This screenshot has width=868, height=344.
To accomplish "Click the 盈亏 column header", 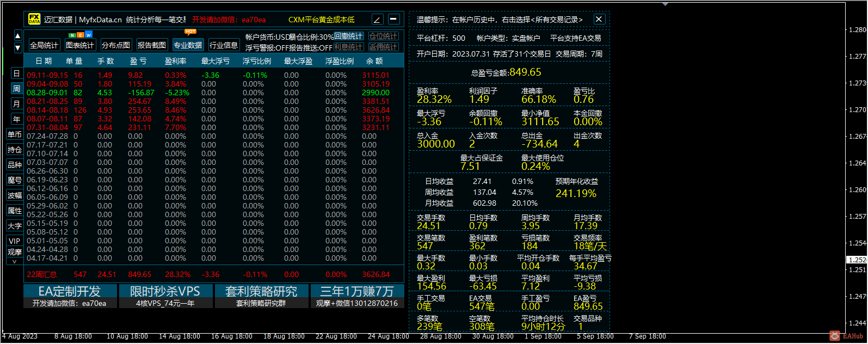I will 138,61.
